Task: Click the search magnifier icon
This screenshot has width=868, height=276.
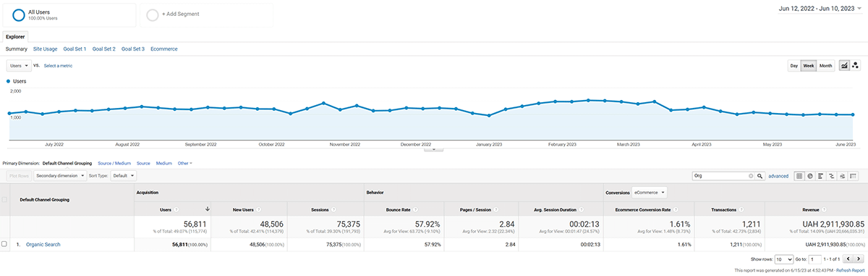Action: coord(760,176)
